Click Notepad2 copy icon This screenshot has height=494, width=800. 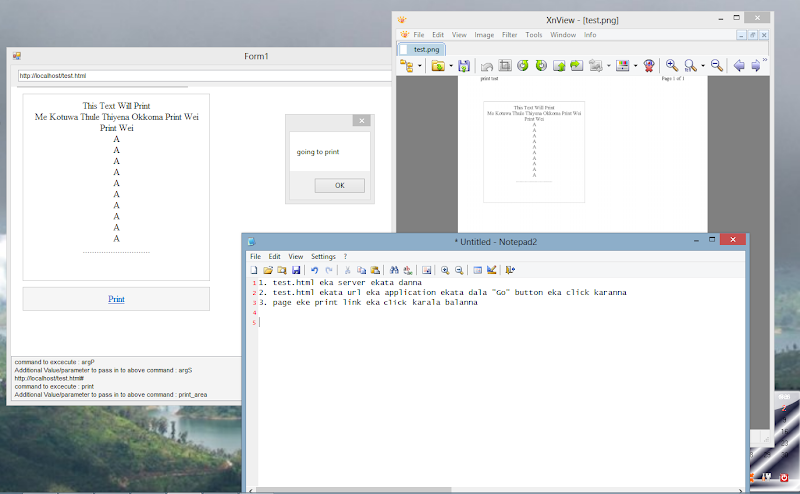(x=361, y=270)
